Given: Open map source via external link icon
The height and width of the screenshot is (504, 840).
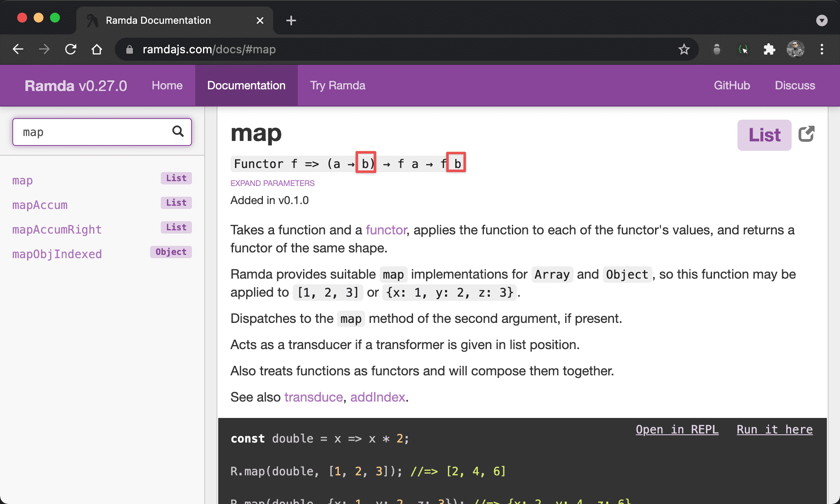Looking at the screenshot, I should pos(806,134).
